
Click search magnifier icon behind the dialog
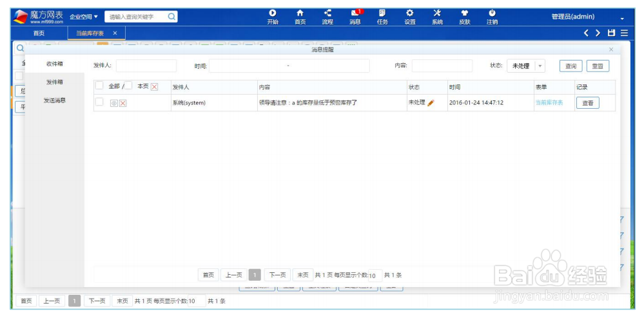pos(20,48)
